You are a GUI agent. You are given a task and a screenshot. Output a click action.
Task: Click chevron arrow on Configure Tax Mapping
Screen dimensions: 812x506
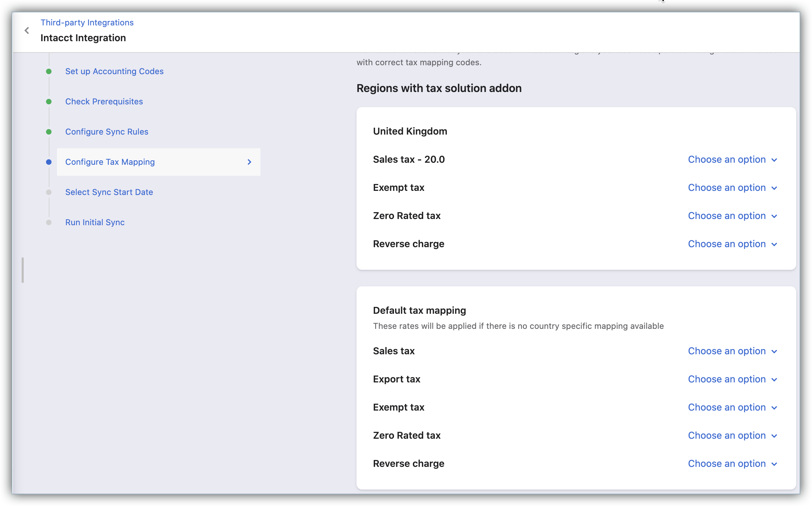[249, 162]
